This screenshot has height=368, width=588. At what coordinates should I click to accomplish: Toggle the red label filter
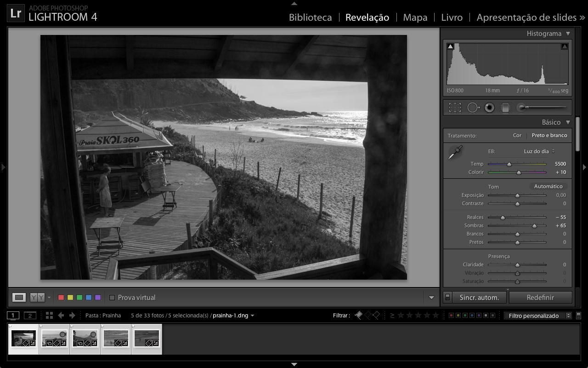coord(452,316)
